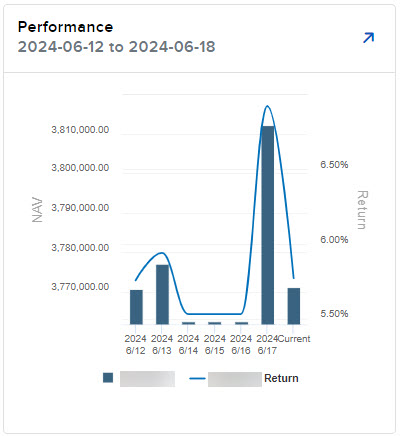Toggle the NAV bar series legend swatch

108,378
